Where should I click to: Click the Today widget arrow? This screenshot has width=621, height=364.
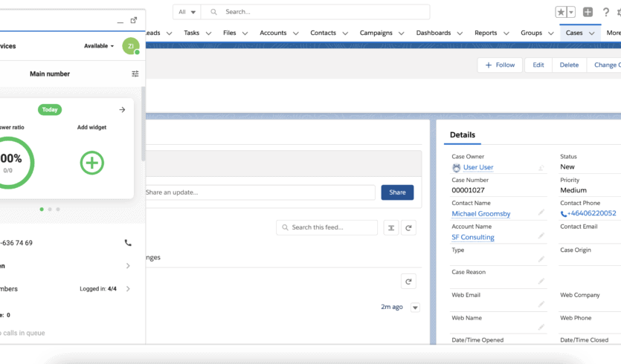tap(122, 110)
